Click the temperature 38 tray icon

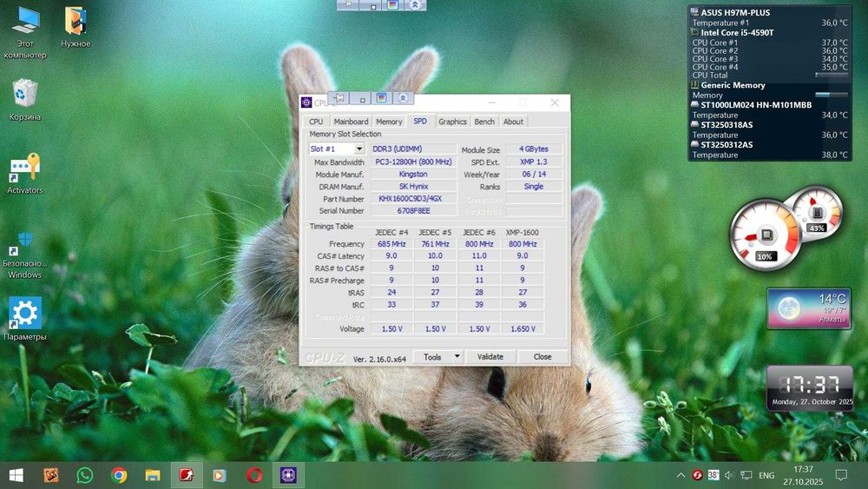click(x=713, y=475)
